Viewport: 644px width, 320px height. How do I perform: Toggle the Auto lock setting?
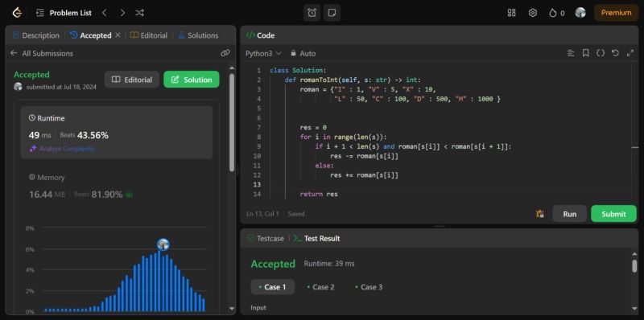point(303,53)
